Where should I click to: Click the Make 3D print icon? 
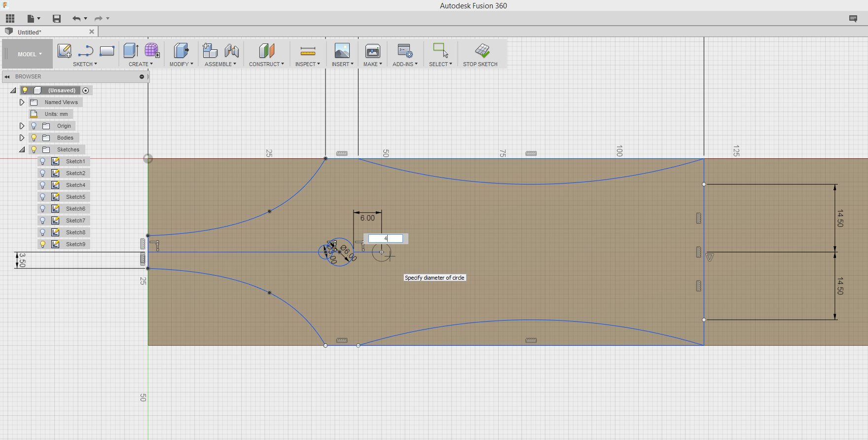[373, 50]
